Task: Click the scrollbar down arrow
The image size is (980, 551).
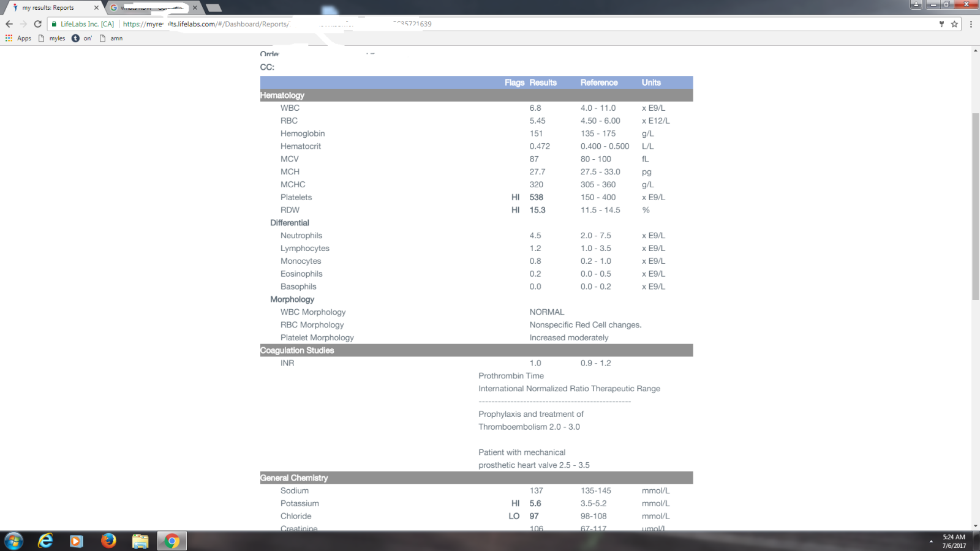Action: coord(975,525)
